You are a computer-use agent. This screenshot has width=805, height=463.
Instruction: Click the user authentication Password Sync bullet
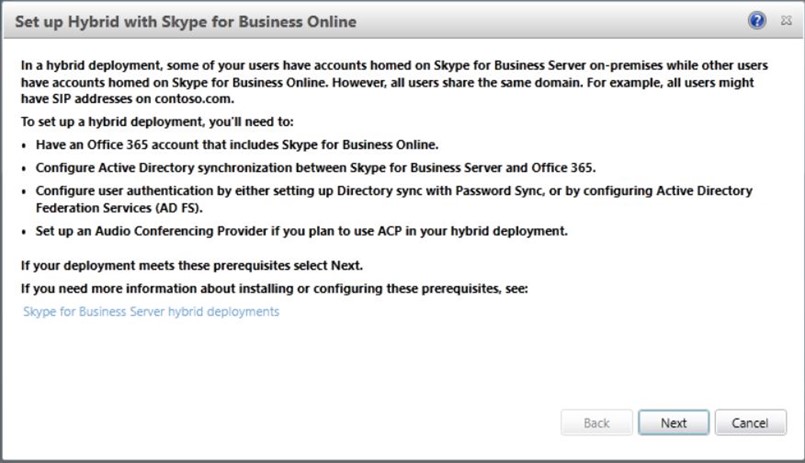(x=394, y=199)
